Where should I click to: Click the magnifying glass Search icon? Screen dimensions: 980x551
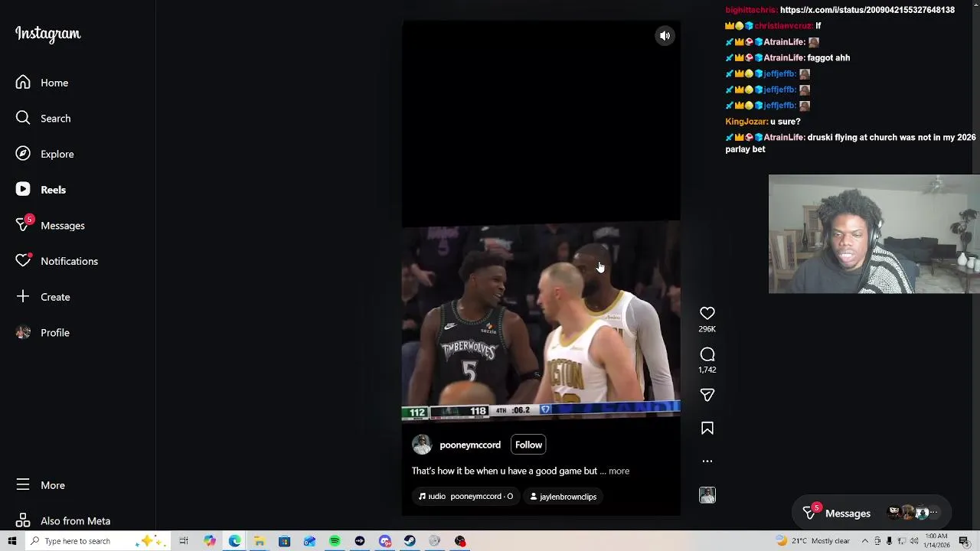click(23, 118)
